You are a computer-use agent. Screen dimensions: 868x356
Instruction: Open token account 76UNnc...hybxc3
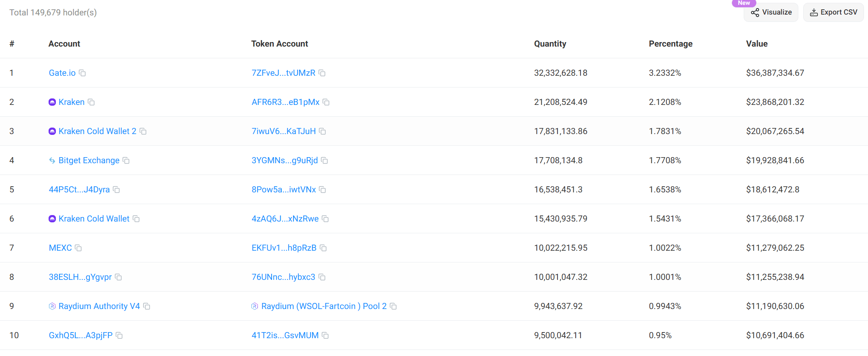coord(283,277)
